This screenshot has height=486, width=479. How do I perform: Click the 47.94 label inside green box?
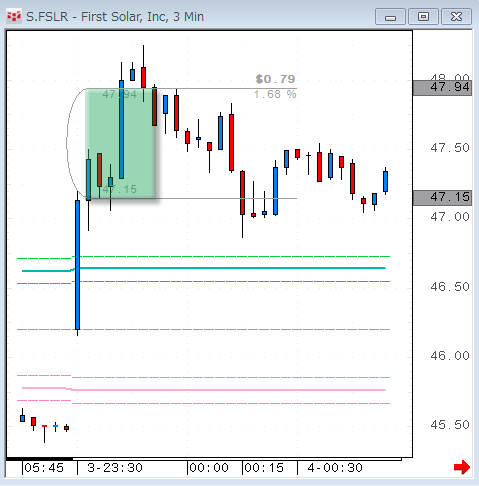point(119,94)
